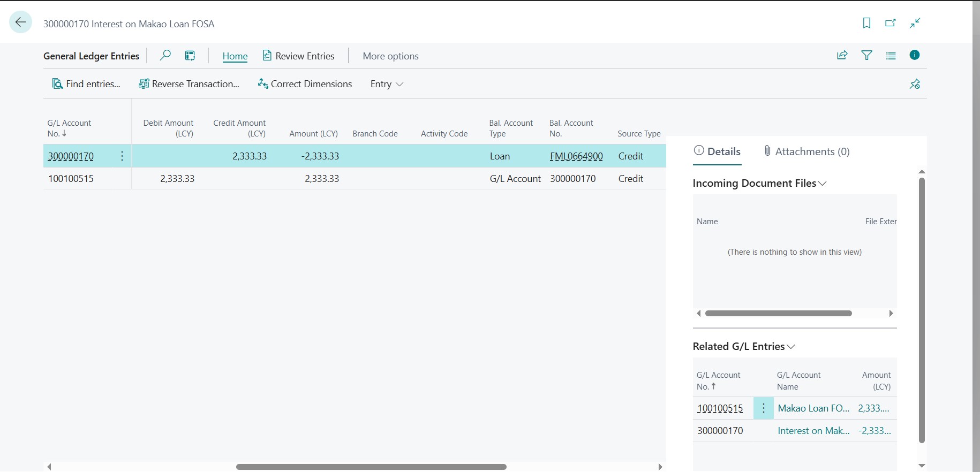The height and width of the screenshot is (472, 980).
Task: Open the list view layout icon
Action: (891, 56)
